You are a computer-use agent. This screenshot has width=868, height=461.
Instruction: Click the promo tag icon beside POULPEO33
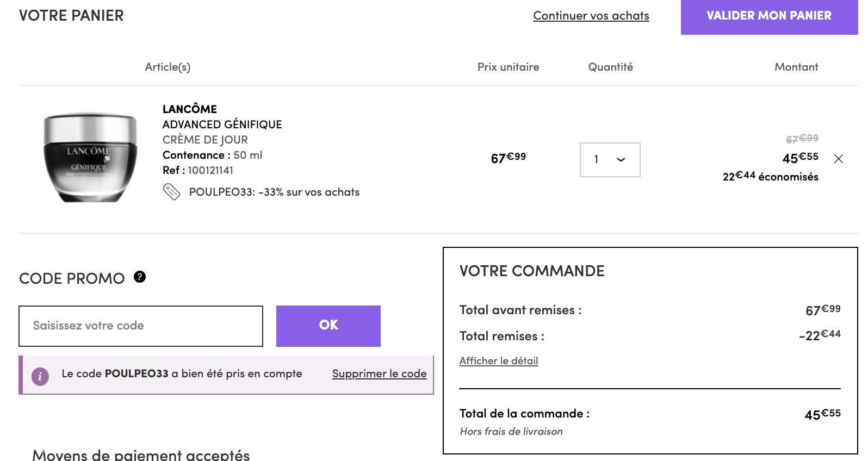[x=171, y=192]
